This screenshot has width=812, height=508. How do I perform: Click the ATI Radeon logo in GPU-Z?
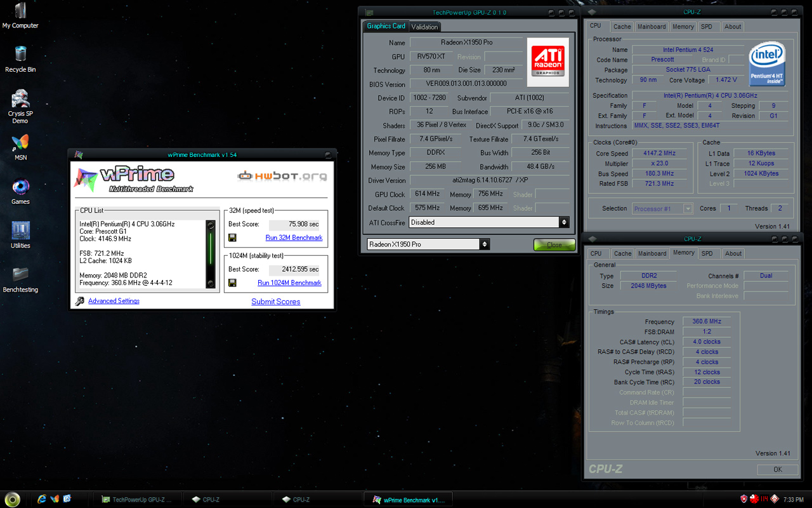(x=548, y=62)
